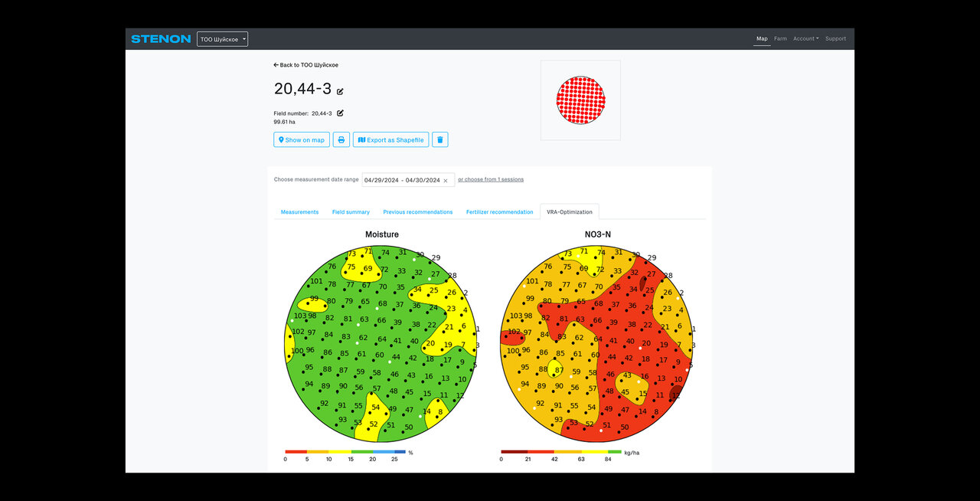Open the Support page
980x501 pixels.
point(835,39)
